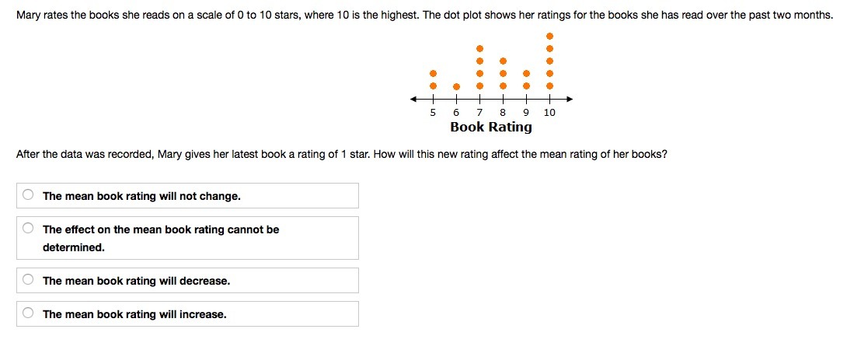868x343 pixels.
Task: Click the axis label 7
Action: coord(479,112)
